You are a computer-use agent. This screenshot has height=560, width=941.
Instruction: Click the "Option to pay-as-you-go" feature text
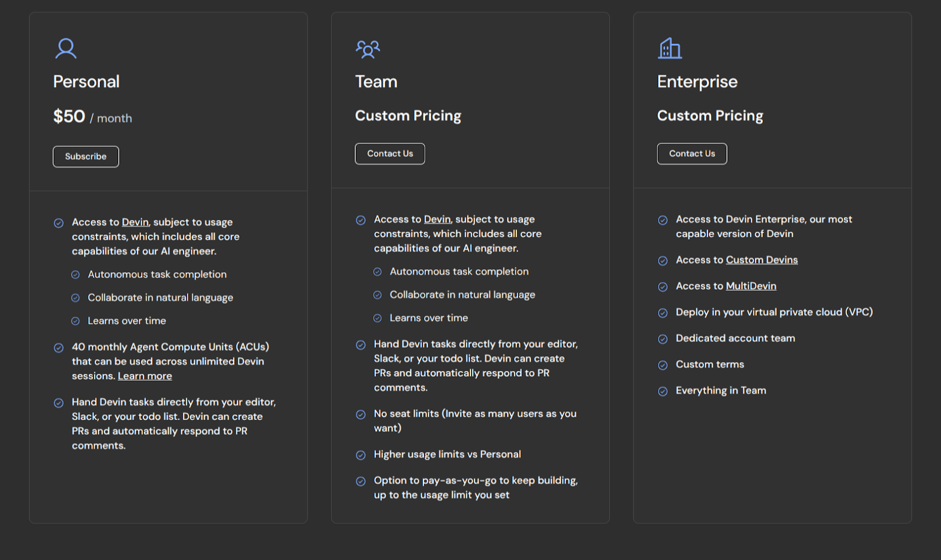tap(476, 488)
